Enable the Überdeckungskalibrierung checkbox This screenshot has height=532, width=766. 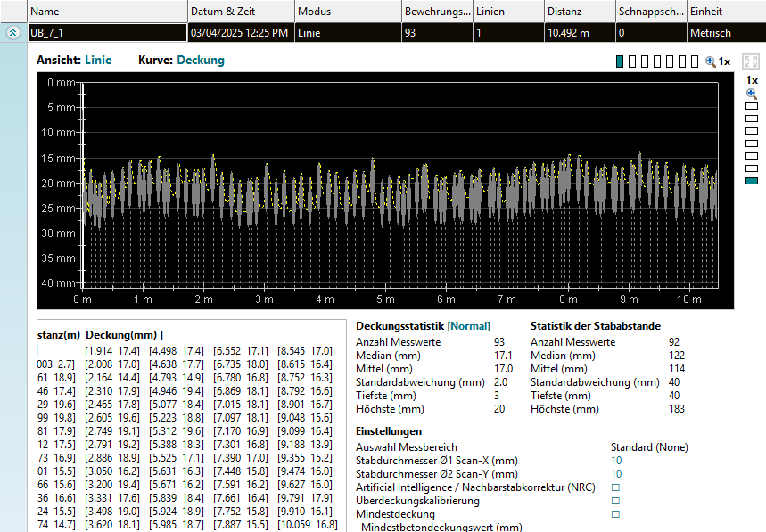tap(614, 502)
